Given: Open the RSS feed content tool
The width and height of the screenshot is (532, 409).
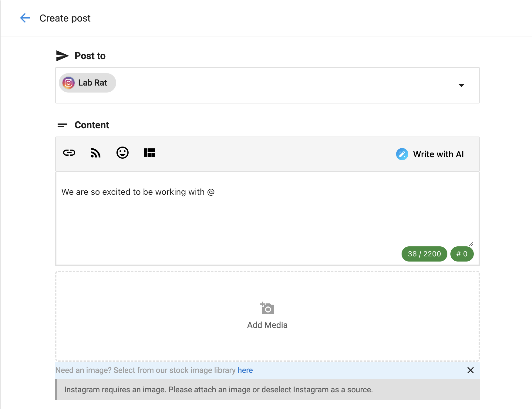Looking at the screenshot, I should coord(96,153).
